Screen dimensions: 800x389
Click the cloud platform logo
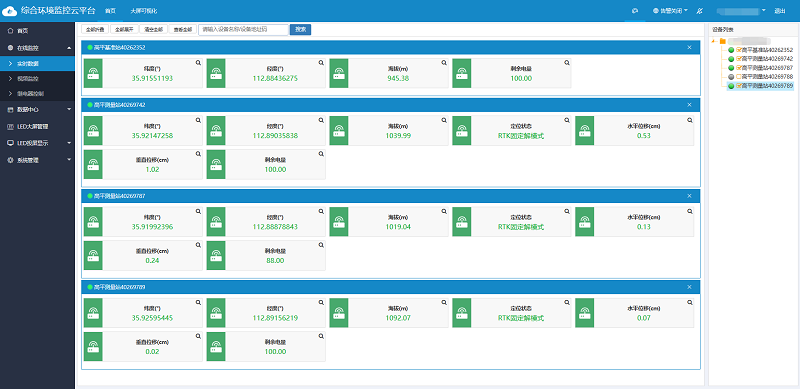coord(10,10)
